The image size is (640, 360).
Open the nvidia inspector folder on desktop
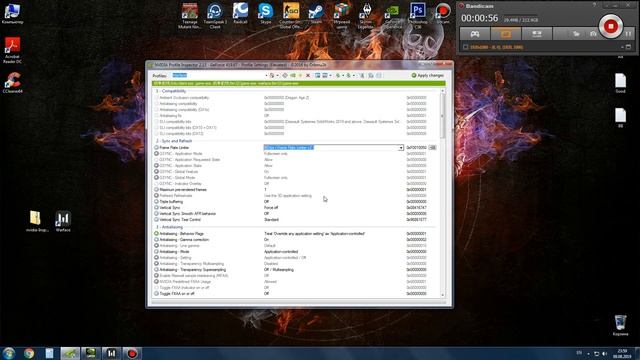pos(37,222)
